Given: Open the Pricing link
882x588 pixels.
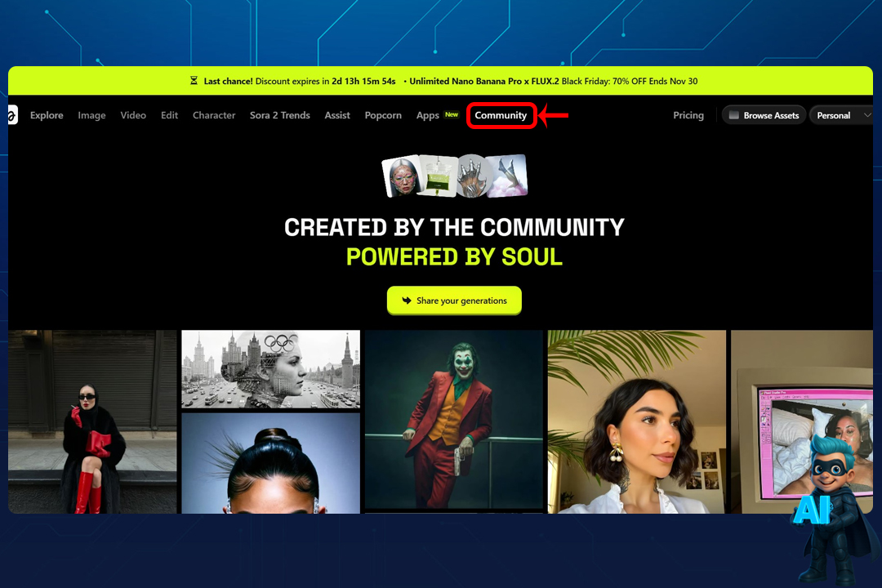Looking at the screenshot, I should [x=688, y=115].
